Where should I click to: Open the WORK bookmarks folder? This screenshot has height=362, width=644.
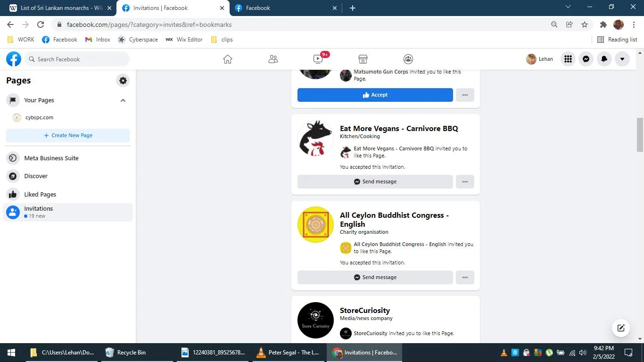click(x=21, y=40)
